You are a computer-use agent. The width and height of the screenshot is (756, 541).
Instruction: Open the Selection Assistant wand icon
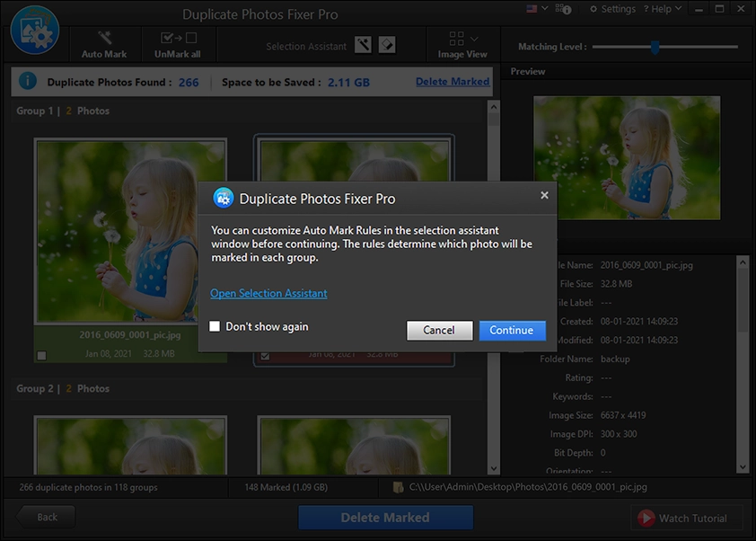(363, 45)
